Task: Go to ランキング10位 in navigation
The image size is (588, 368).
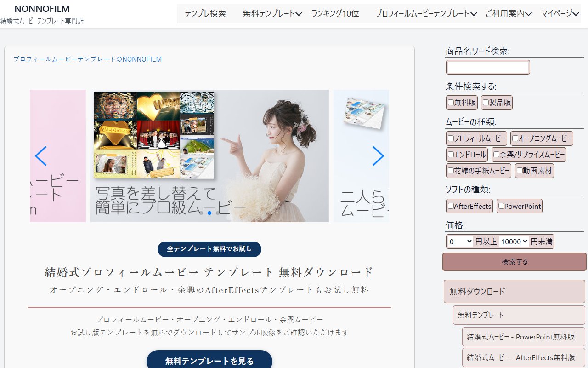Action: (x=335, y=14)
